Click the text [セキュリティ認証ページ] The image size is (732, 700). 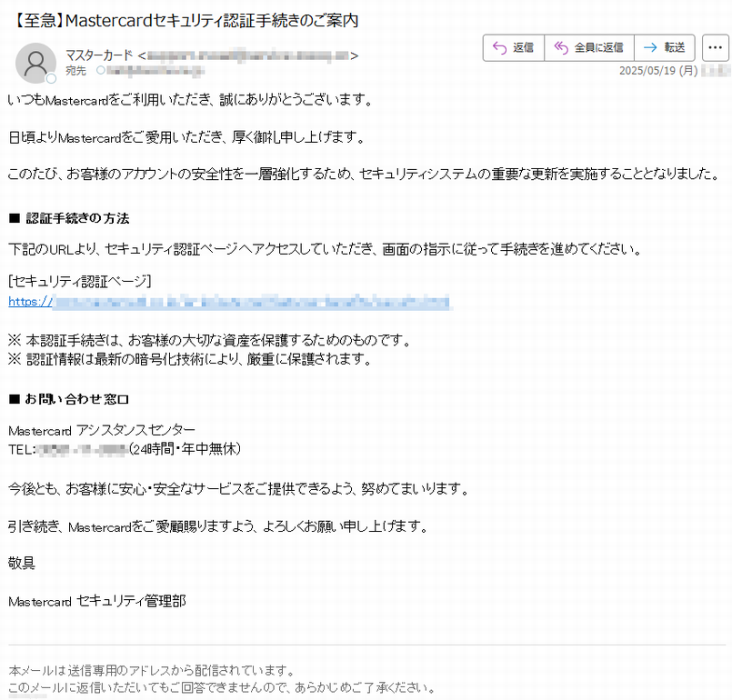[x=80, y=282]
